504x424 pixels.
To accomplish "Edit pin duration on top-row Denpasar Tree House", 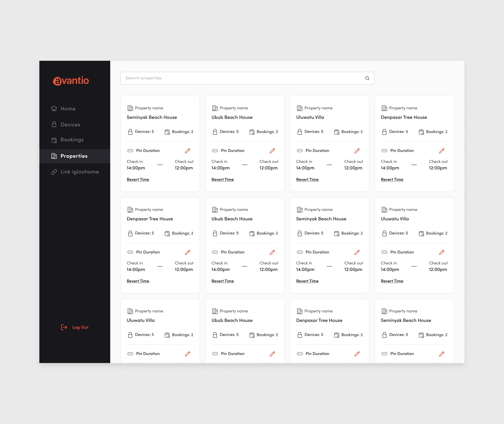I will tap(442, 151).
